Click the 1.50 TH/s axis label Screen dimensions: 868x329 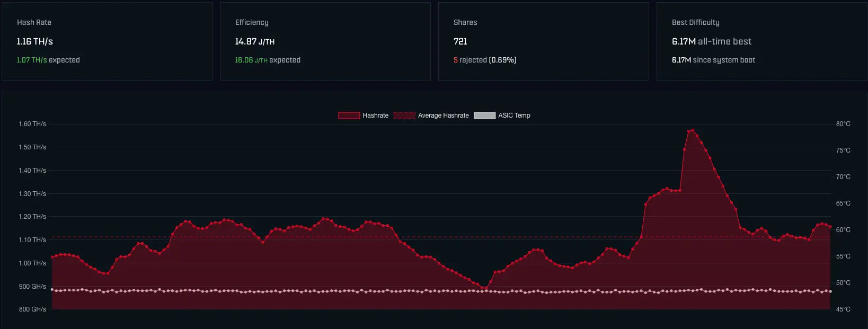point(32,147)
